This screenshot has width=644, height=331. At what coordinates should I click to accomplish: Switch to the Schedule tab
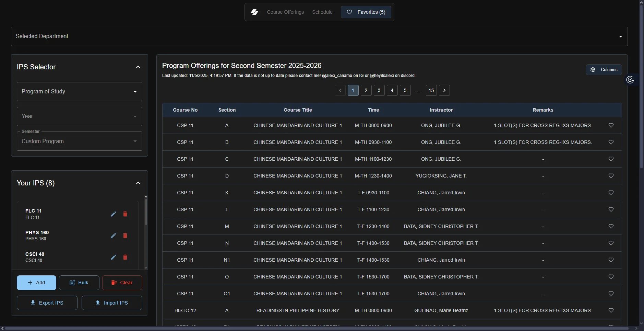coord(322,12)
